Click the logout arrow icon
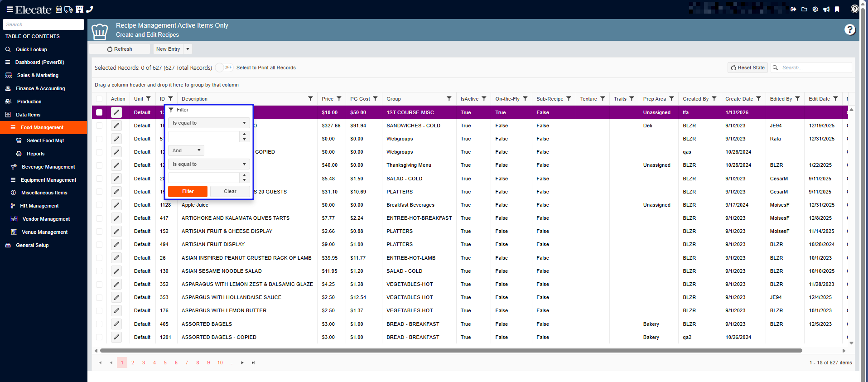The image size is (868, 382). coord(793,10)
